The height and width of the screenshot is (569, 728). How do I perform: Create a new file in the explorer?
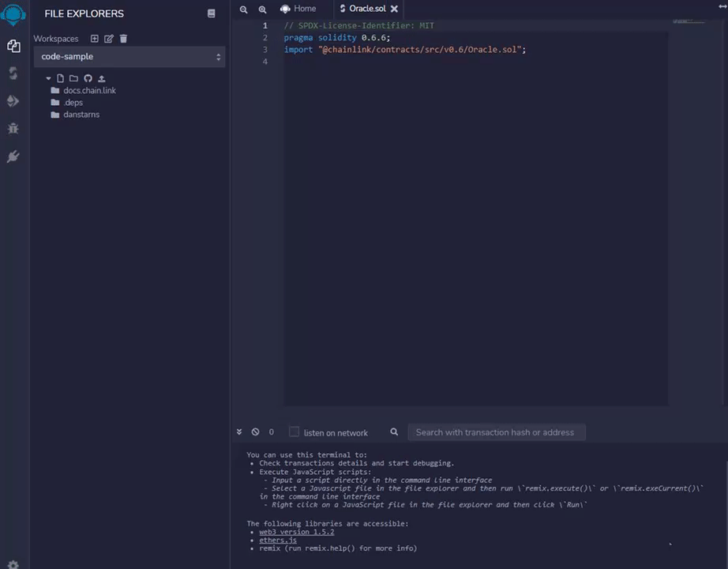click(62, 77)
